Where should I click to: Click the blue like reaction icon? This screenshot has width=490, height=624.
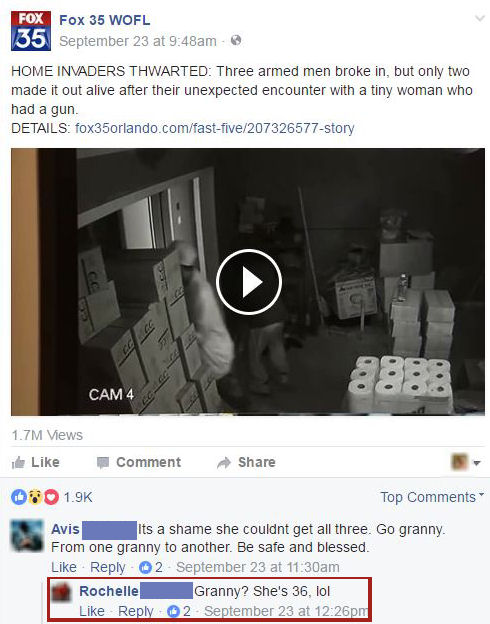pyautogui.click(x=18, y=497)
